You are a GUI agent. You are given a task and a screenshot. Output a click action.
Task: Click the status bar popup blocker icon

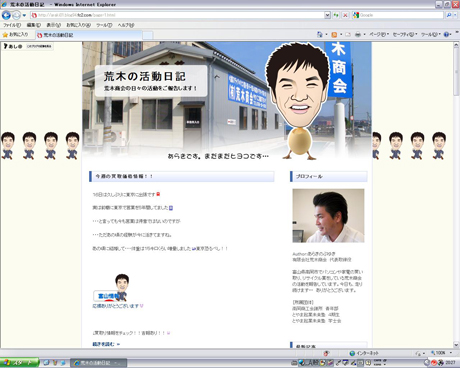pos(326,353)
